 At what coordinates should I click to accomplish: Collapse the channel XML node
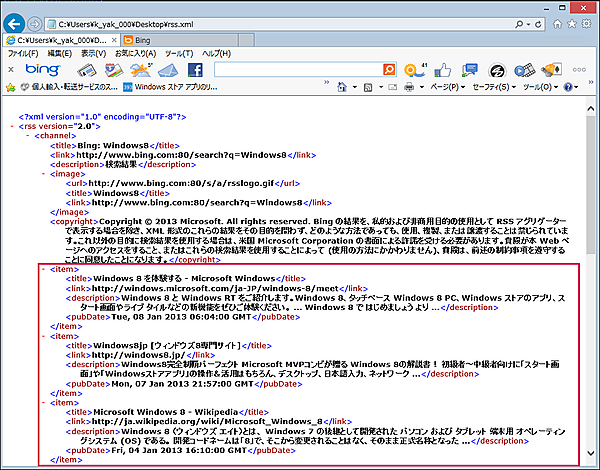pyautogui.click(x=27, y=135)
